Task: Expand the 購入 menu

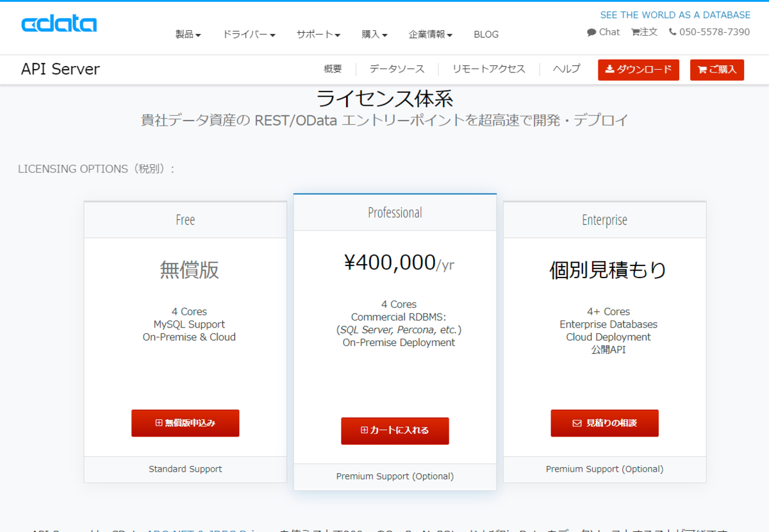Action: click(x=375, y=35)
